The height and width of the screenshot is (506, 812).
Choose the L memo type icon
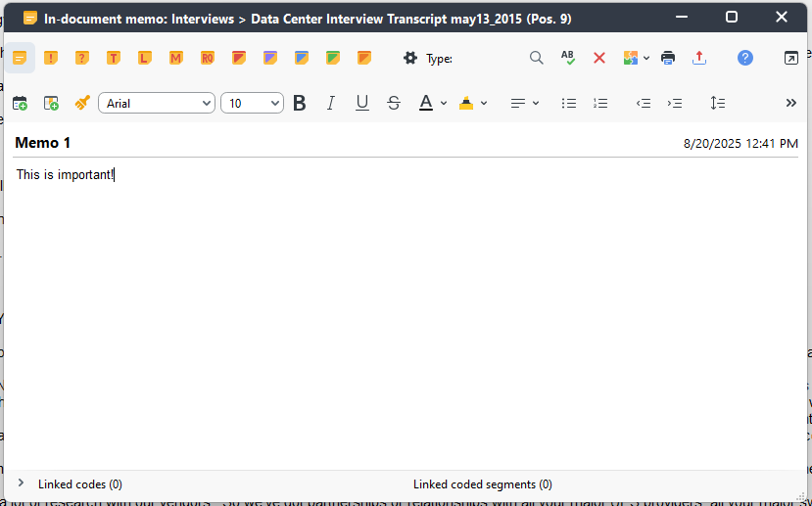pyautogui.click(x=145, y=58)
